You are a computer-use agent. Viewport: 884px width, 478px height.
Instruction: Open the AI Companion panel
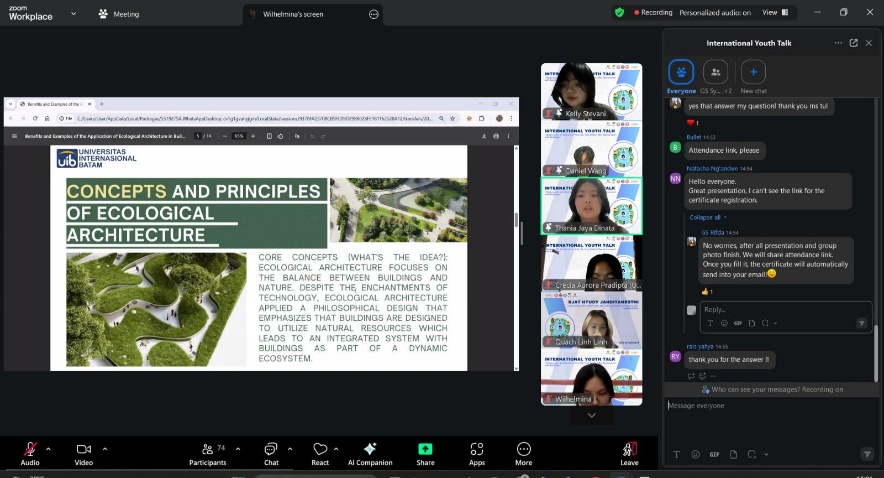tap(369, 449)
